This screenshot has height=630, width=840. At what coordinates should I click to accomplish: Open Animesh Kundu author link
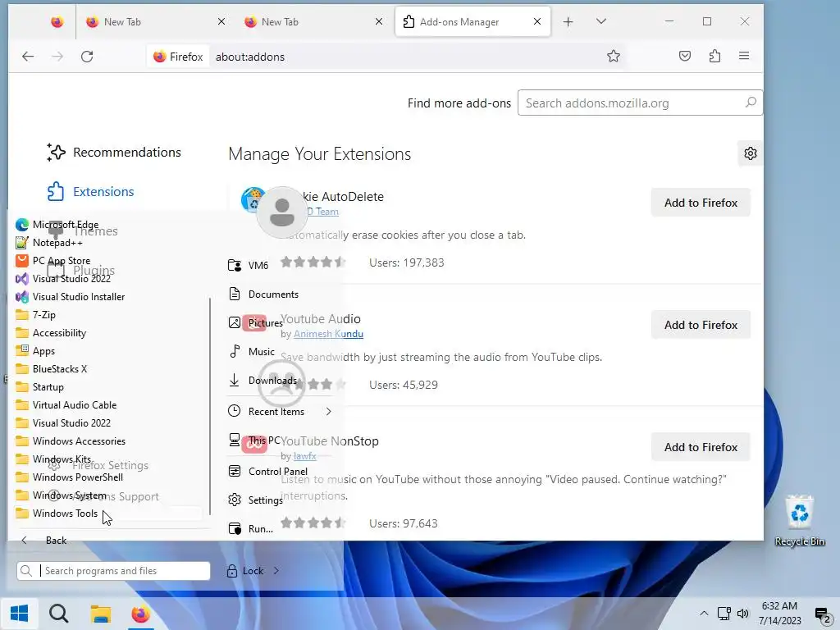pos(328,334)
